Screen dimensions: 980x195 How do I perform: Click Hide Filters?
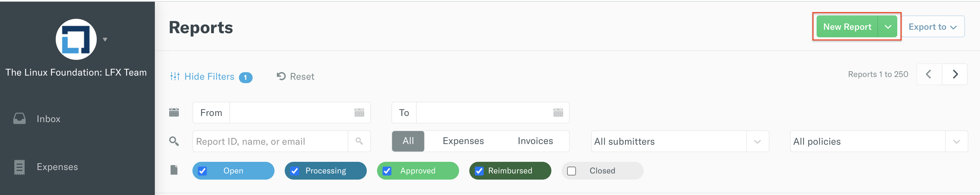point(209,77)
